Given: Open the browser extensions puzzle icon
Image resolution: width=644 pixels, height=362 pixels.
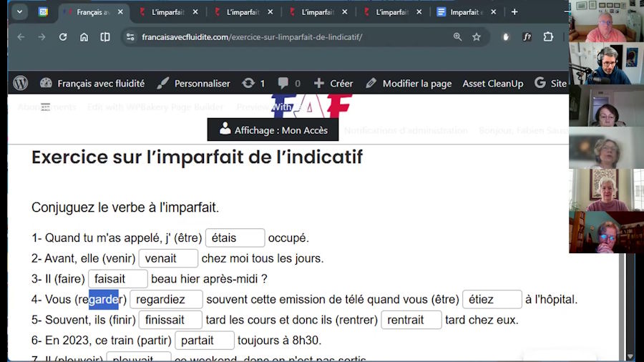Looking at the screenshot, I should (x=548, y=37).
